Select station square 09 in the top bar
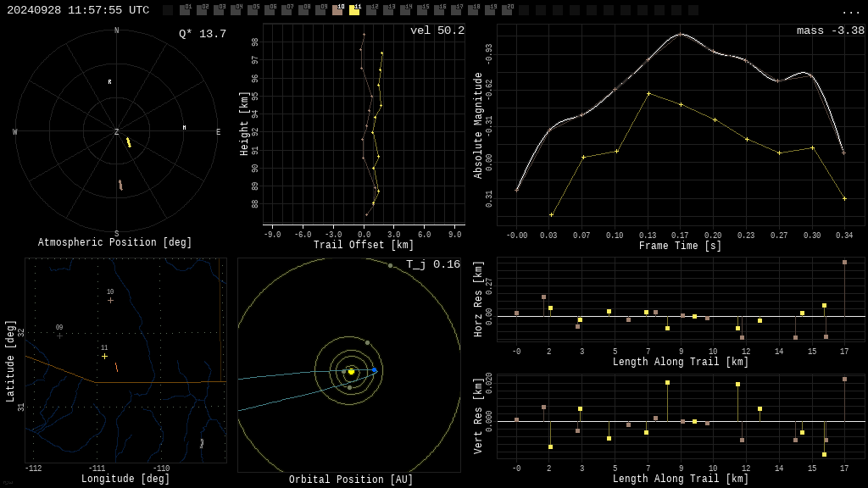The height and width of the screenshot is (488, 868). point(320,10)
